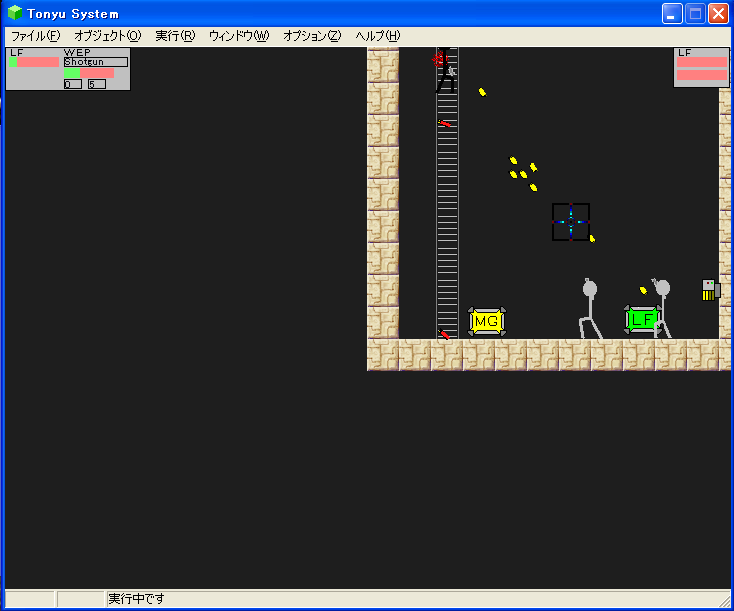This screenshot has height=611, width=734.
Task: Open the ファイル(F) menu
Action: click(36, 36)
